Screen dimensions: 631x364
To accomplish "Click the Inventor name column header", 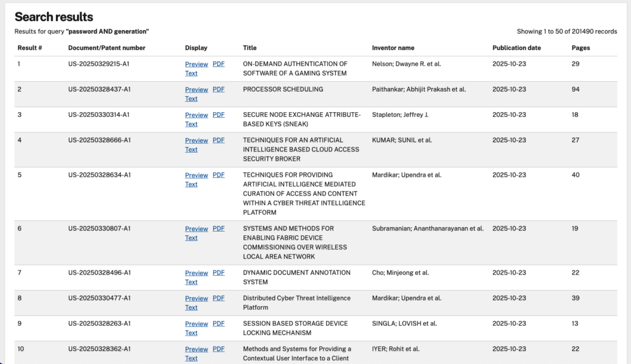I will point(393,48).
